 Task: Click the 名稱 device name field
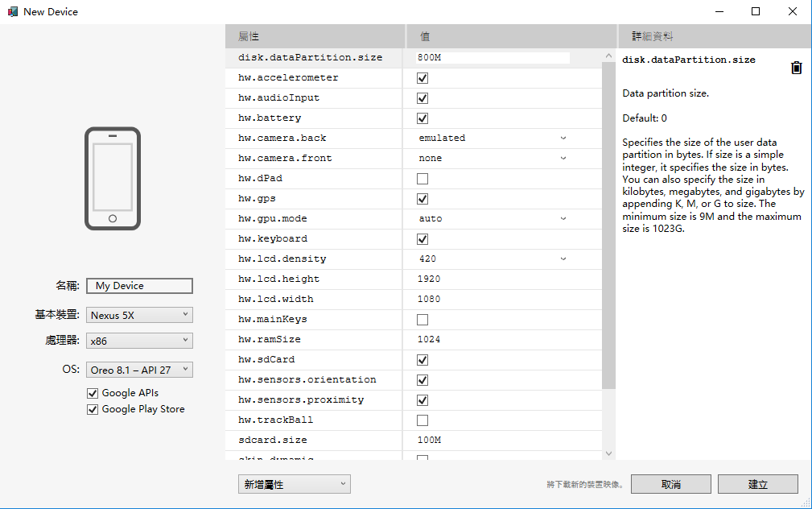(x=139, y=286)
